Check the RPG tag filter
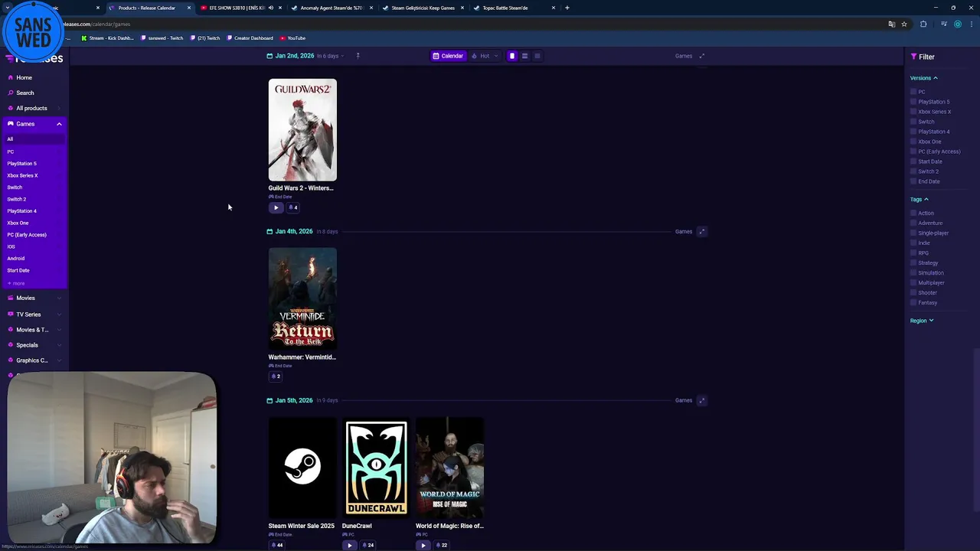Image resolution: width=980 pixels, height=551 pixels. tap(913, 253)
